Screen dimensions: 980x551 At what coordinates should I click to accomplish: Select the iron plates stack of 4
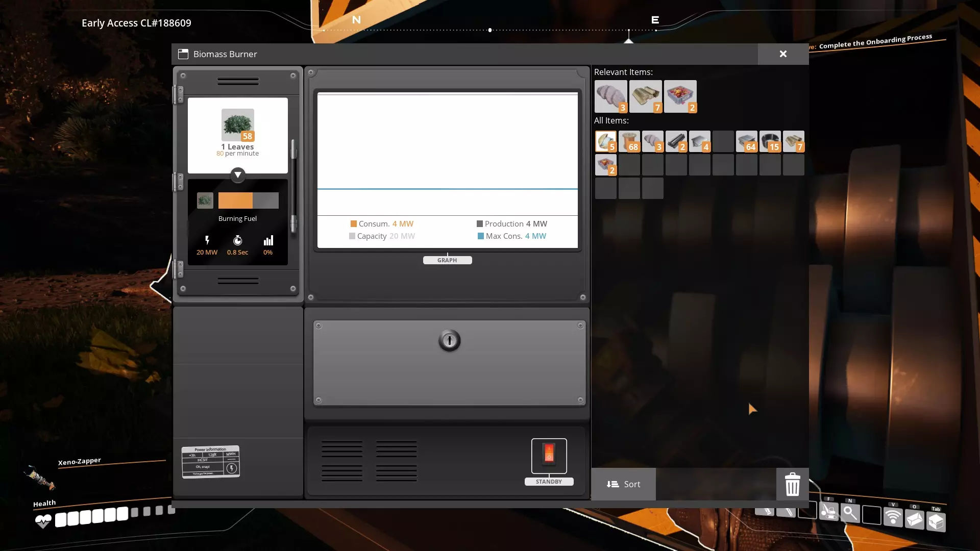click(x=699, y=141)
